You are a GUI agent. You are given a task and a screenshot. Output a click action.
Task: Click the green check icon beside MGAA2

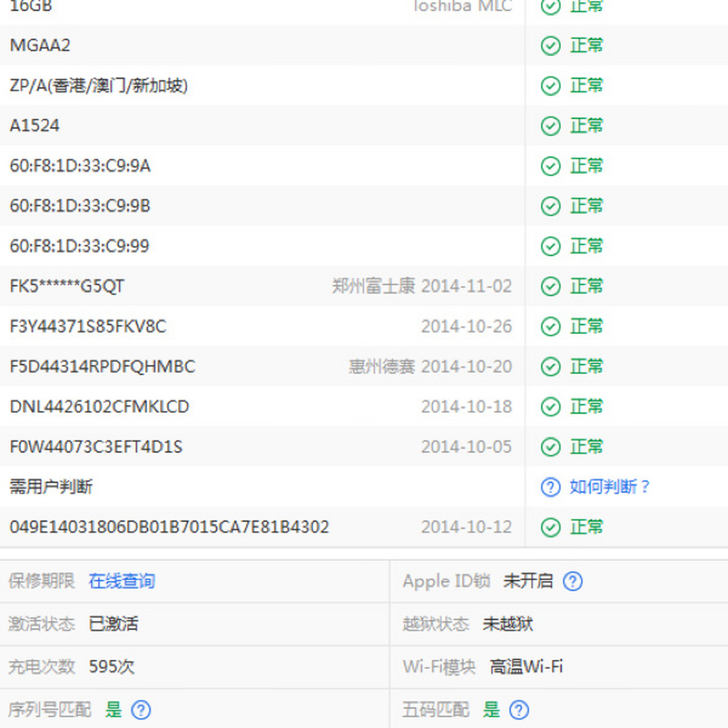tap(550, 45)
